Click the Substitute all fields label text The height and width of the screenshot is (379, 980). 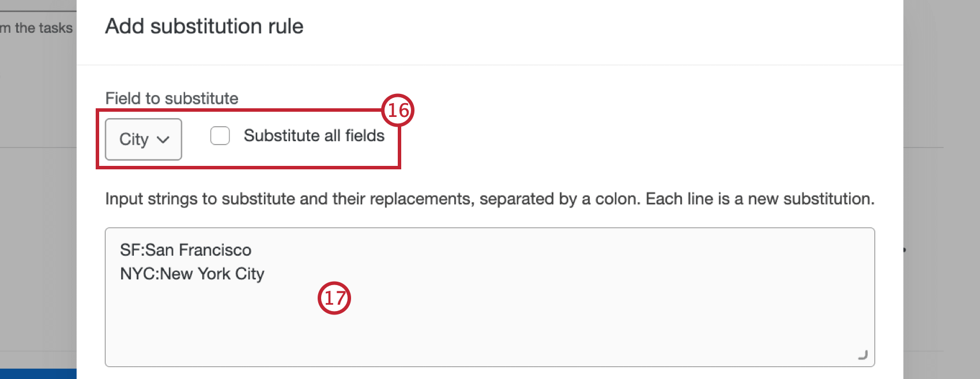[314, 135]
